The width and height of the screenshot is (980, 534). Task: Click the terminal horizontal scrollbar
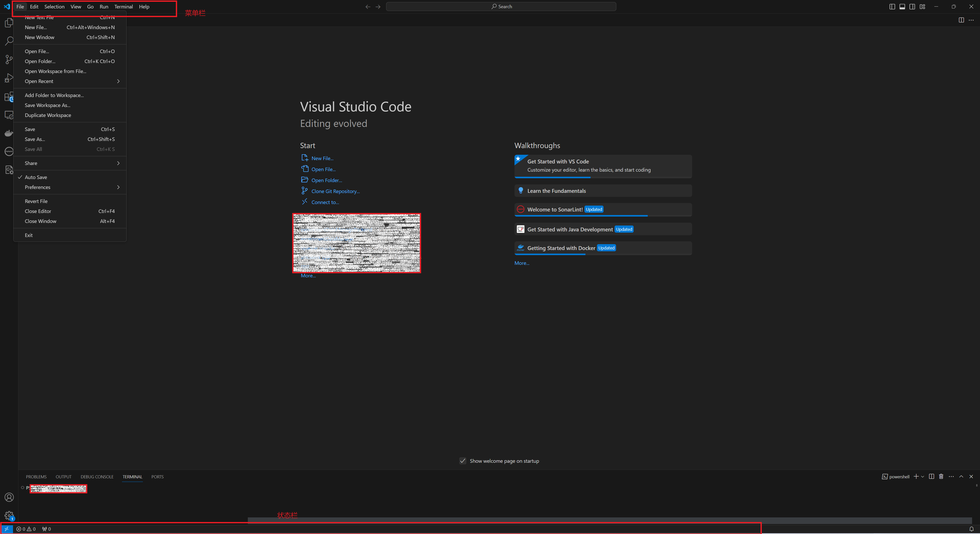(609, 520)
